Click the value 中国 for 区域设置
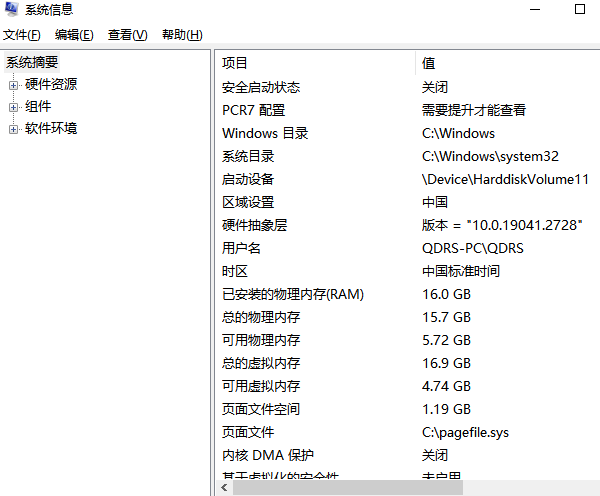Screen dimensions: 600x496 435,202
